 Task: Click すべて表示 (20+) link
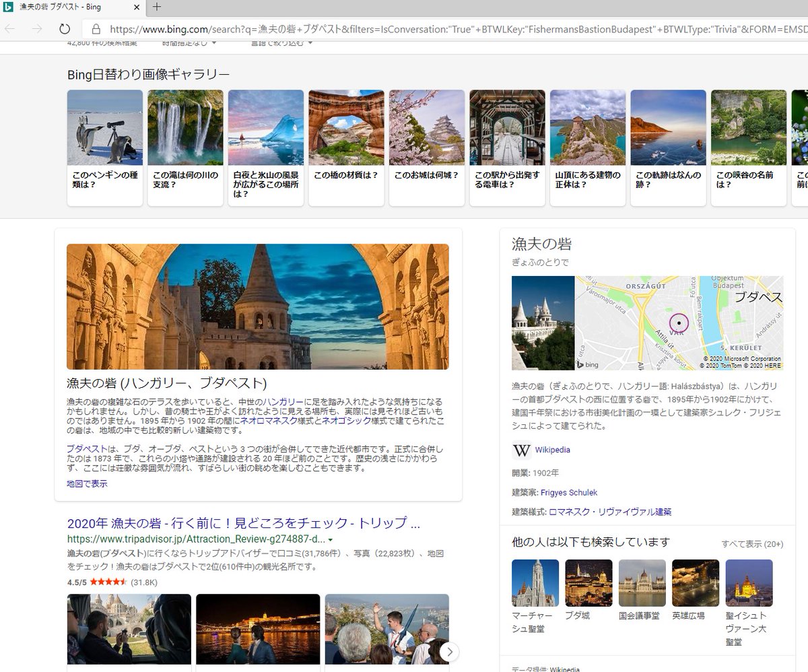click(x=752, y=543)
